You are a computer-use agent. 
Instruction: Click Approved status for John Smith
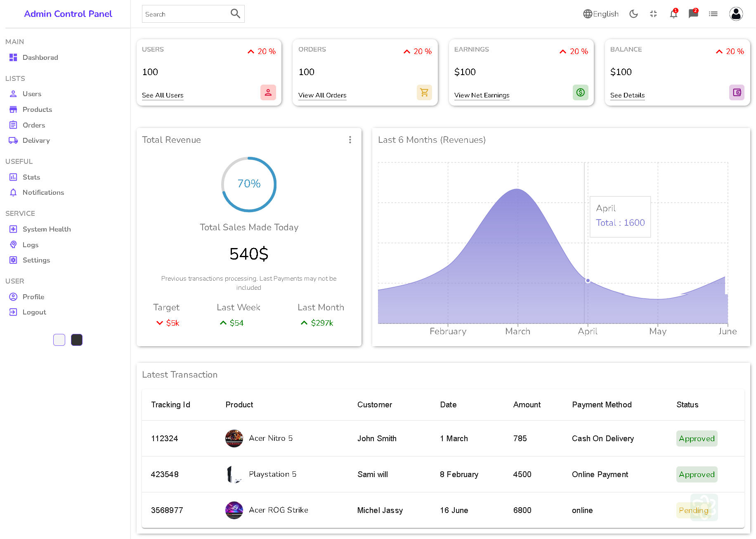(697, 438)
